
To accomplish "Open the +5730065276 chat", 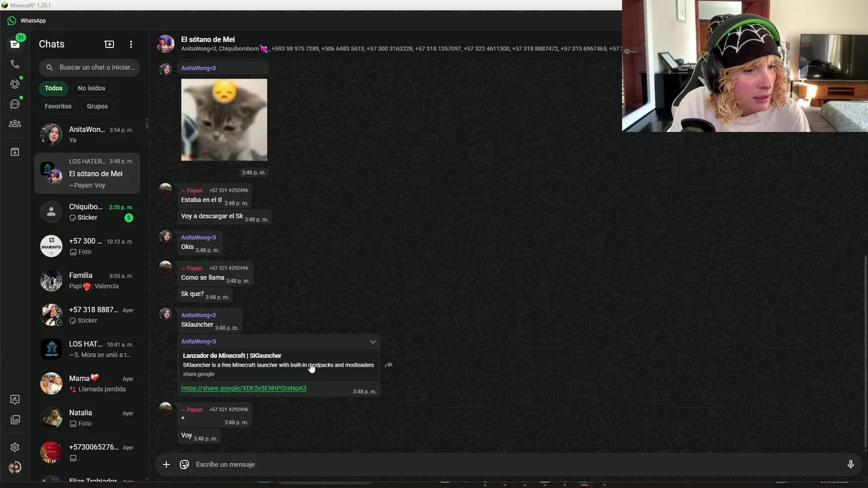I will pyautogui.click(x=87, y=452).
